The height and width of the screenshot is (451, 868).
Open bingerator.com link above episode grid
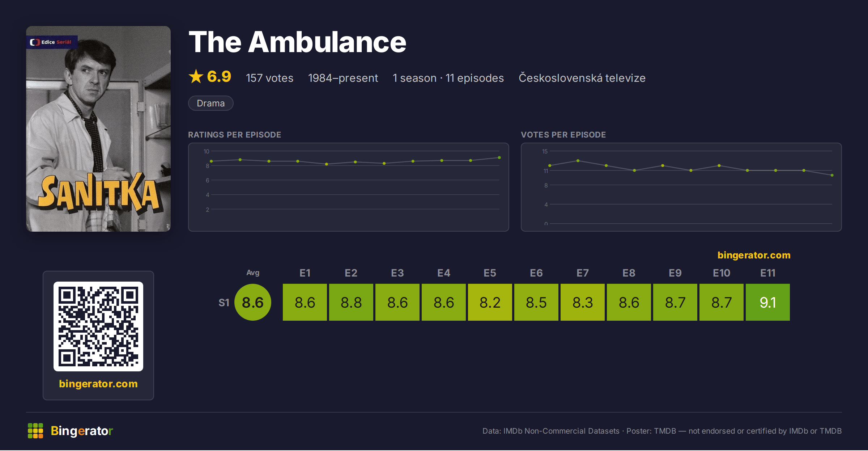coord(754,255)
